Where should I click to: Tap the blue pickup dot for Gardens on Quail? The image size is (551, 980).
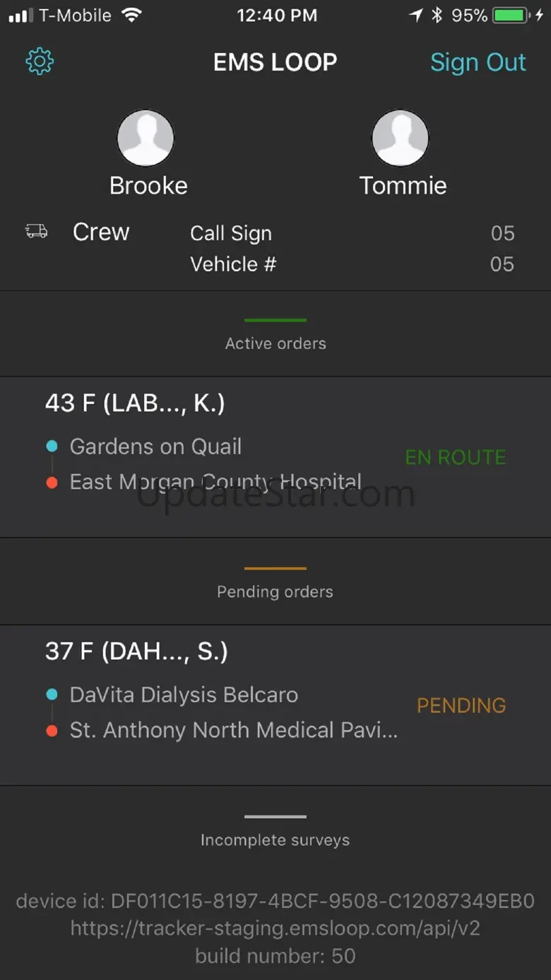52,447
